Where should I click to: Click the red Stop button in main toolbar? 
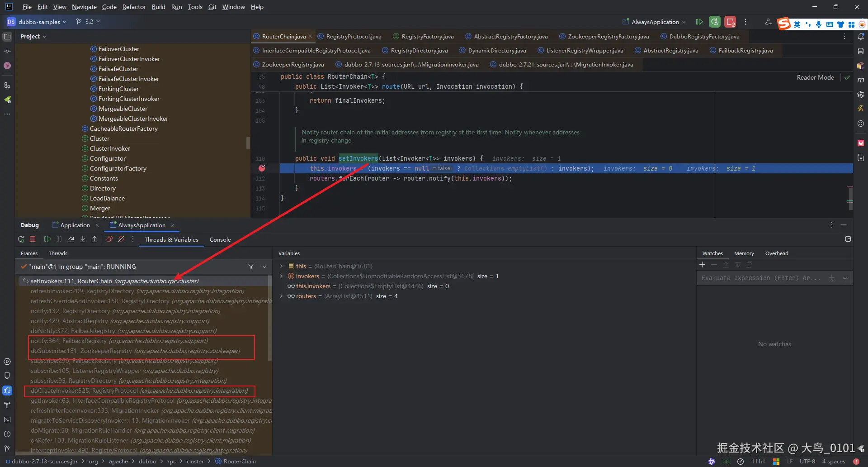click(730, 22)
